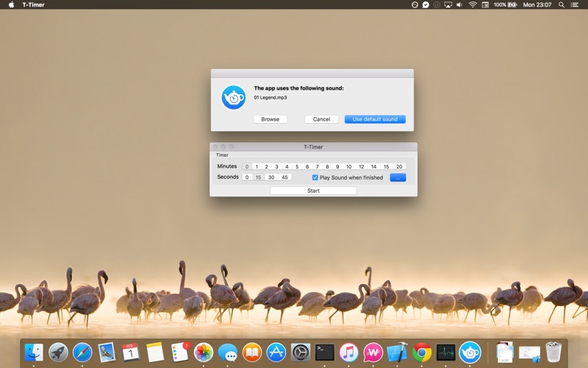Viewport: 588px width, 368px height.
Task: Select the 5 minutes segment
Action: click(x=297, y=166)
